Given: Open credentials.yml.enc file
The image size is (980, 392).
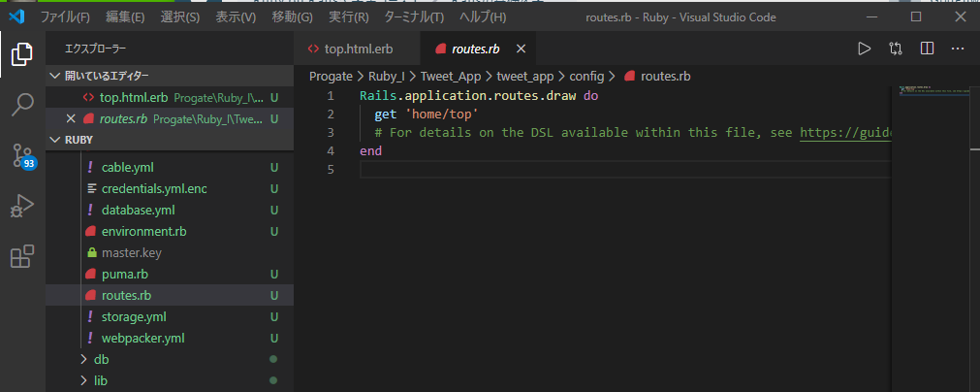Looking at the screenshot, I should coord(170,189).
